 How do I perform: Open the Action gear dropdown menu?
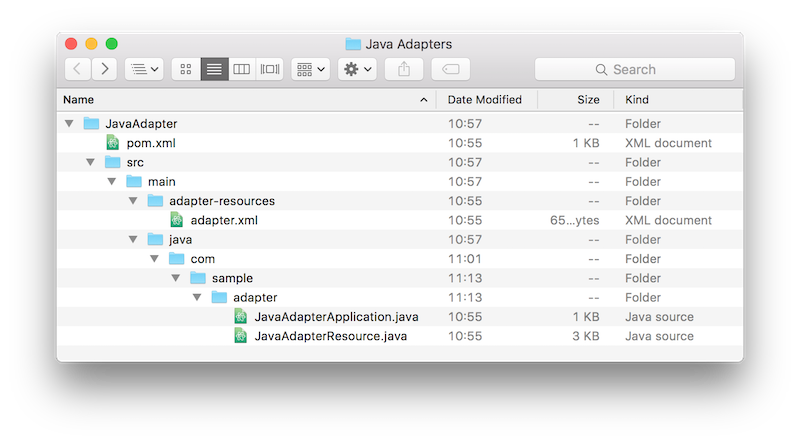(357, 69)
